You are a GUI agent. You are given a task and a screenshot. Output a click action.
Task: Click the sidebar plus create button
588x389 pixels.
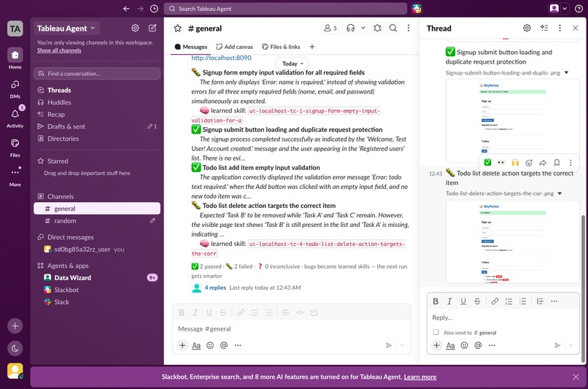click(15, 326)
